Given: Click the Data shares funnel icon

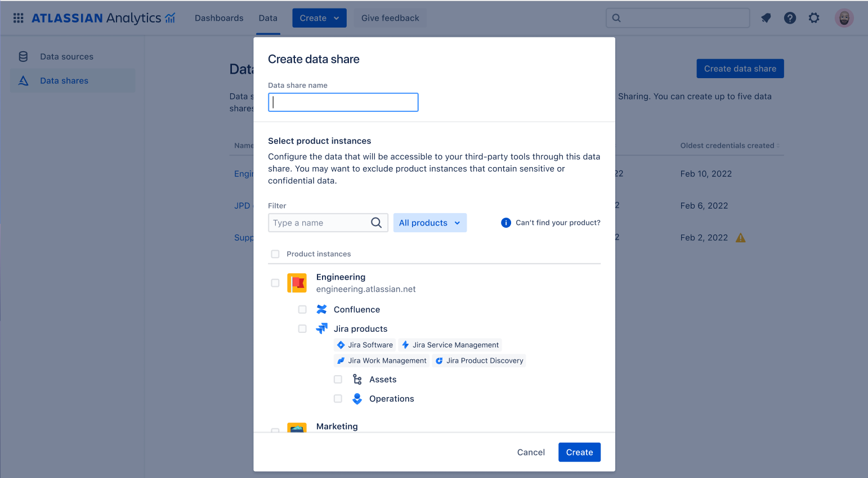Looking at the screenshot, I should point(23,80).
